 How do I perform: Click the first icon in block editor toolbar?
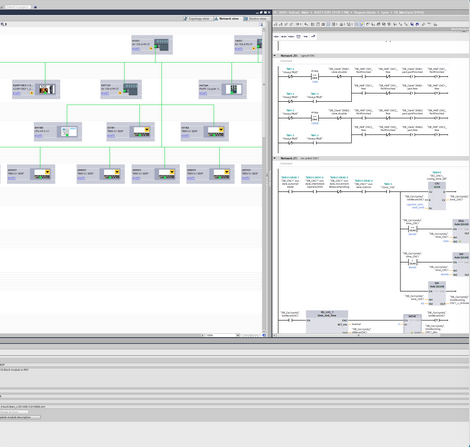click(x=276, y=24)
